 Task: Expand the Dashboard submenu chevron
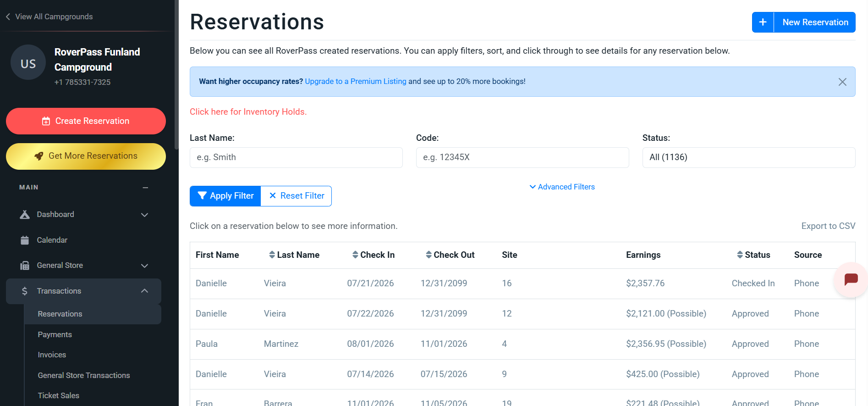tap(144, 215)
